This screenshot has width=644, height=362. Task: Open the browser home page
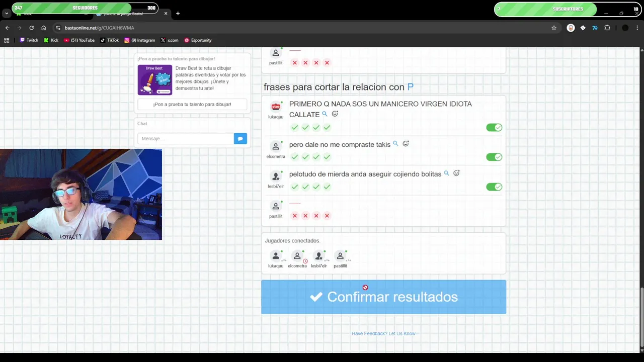(x=44, y=28)
